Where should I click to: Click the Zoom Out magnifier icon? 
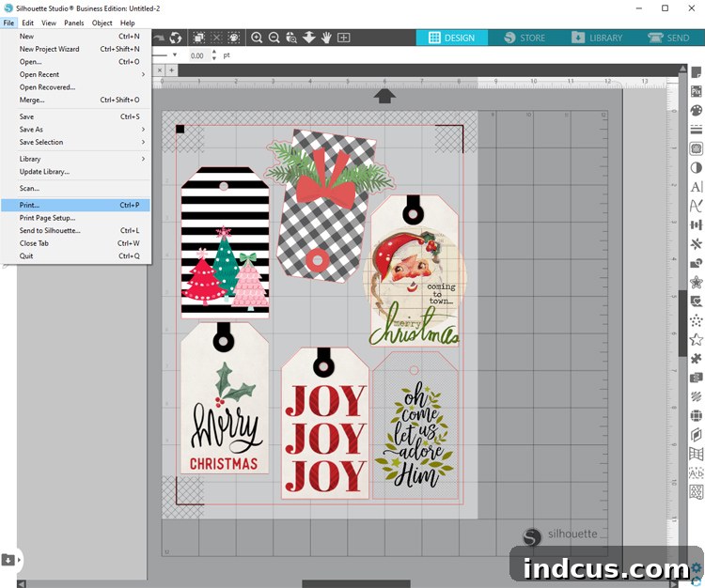274,38
